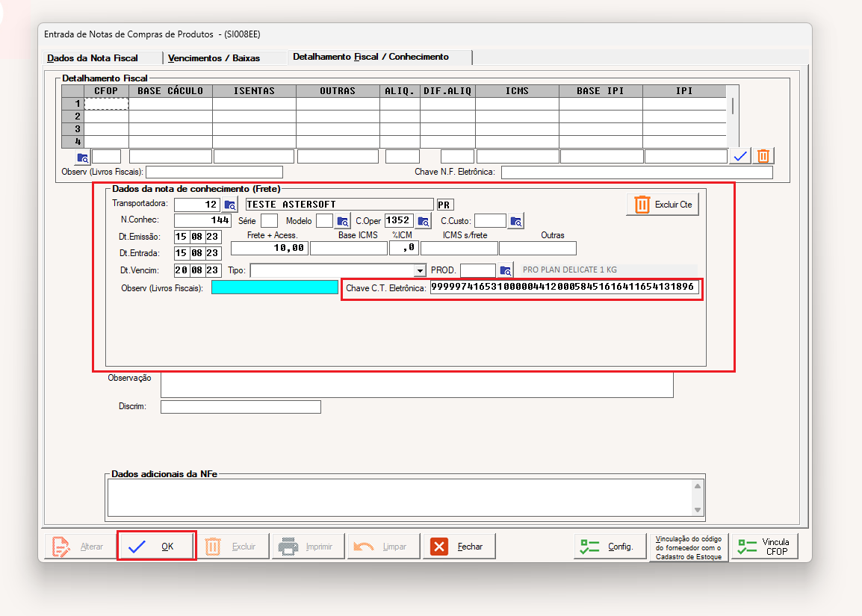Open the Config. button
This screenshot has height=616, width=862.
point(610,547)
